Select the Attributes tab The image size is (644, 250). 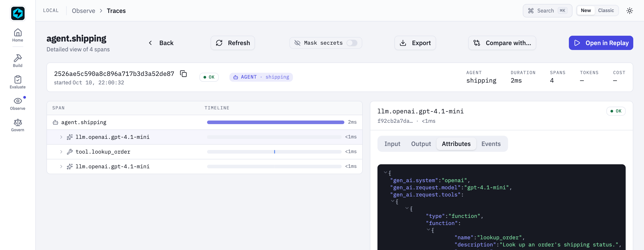coord(456,144)
